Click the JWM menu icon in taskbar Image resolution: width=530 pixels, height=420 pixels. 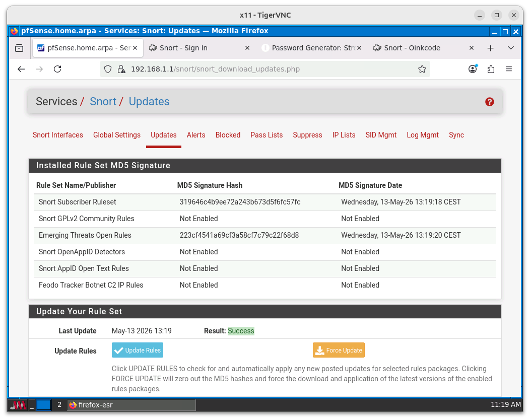[18, 405]
